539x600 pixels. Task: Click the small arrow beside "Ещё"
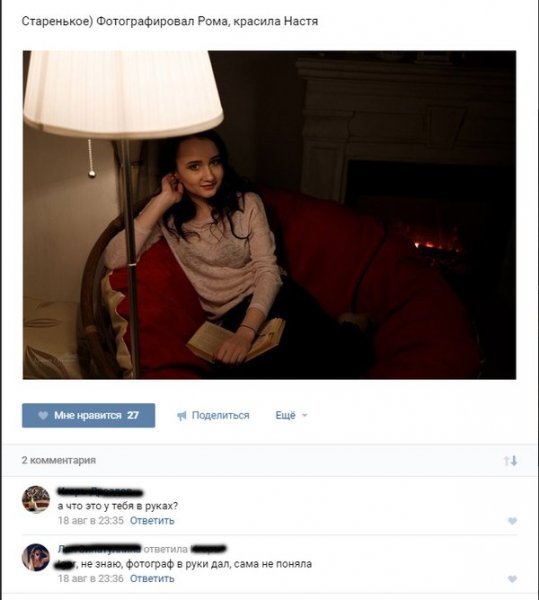point(305,415)
